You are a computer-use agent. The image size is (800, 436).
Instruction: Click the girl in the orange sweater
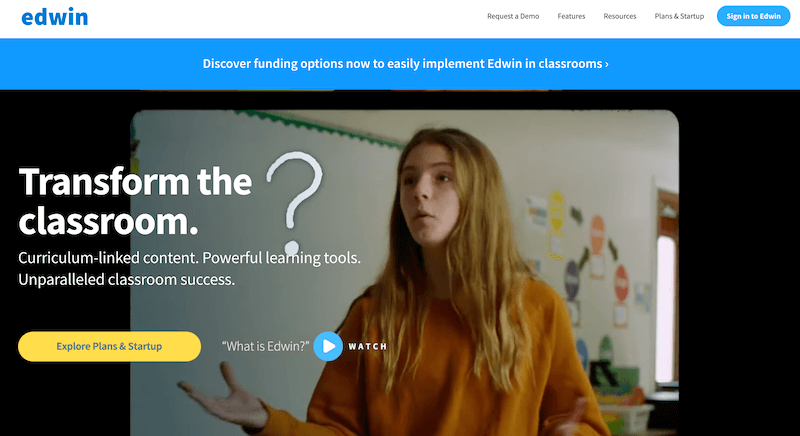pos(449,286)
